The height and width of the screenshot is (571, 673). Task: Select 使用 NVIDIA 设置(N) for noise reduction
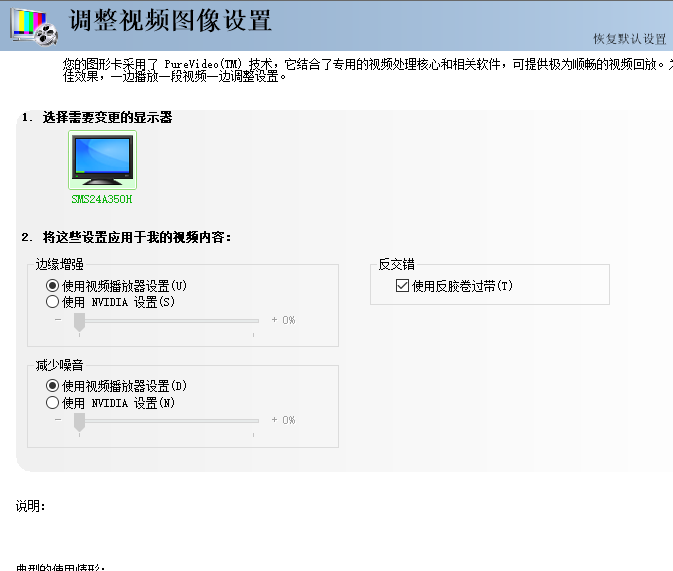[53, 403]
